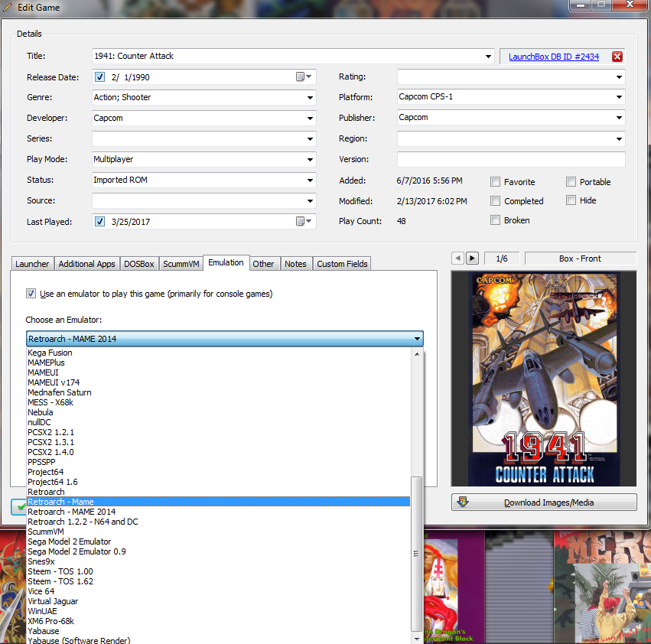The width and height of the screenshot is (651, 644).
Task: Select Kega Fusion from the emulator list
Action: (218, 353)
